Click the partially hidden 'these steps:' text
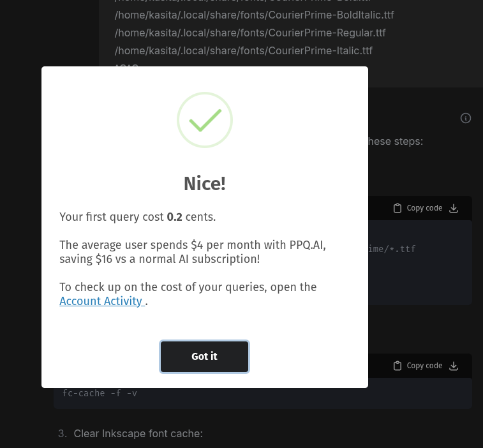Screen dimensions: 483x448 [x=396, y=142]
